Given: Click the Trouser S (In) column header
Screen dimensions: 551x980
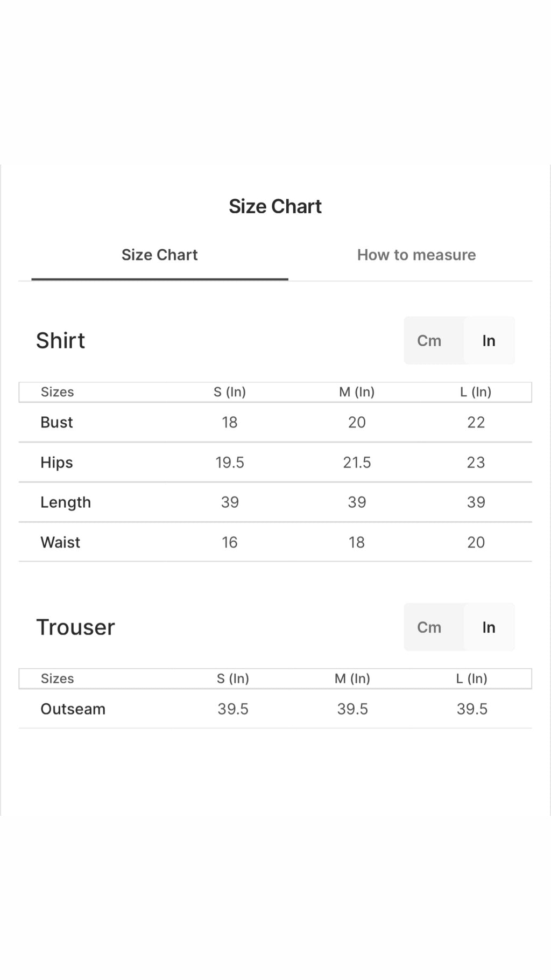Looking at the screenshot, I should pos(233,678).
